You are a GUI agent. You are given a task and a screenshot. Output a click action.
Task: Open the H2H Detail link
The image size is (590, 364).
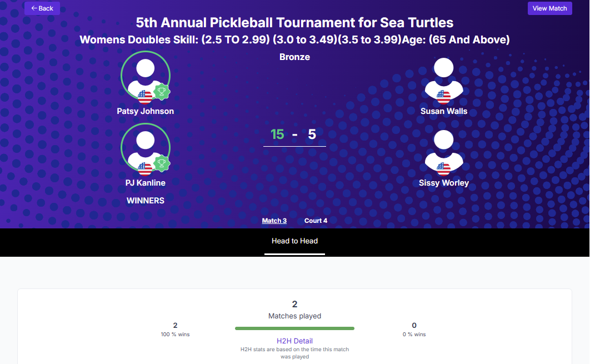coord(294,341)
